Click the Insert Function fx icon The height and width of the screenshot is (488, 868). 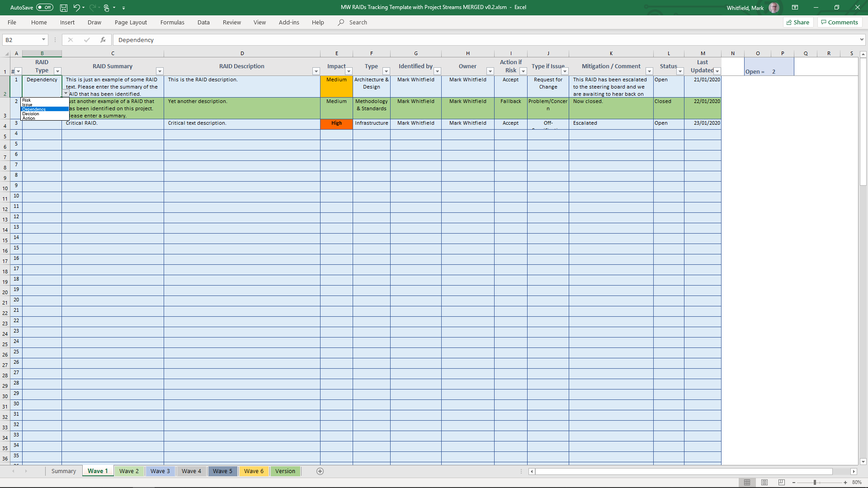click(x=103, y=40)
